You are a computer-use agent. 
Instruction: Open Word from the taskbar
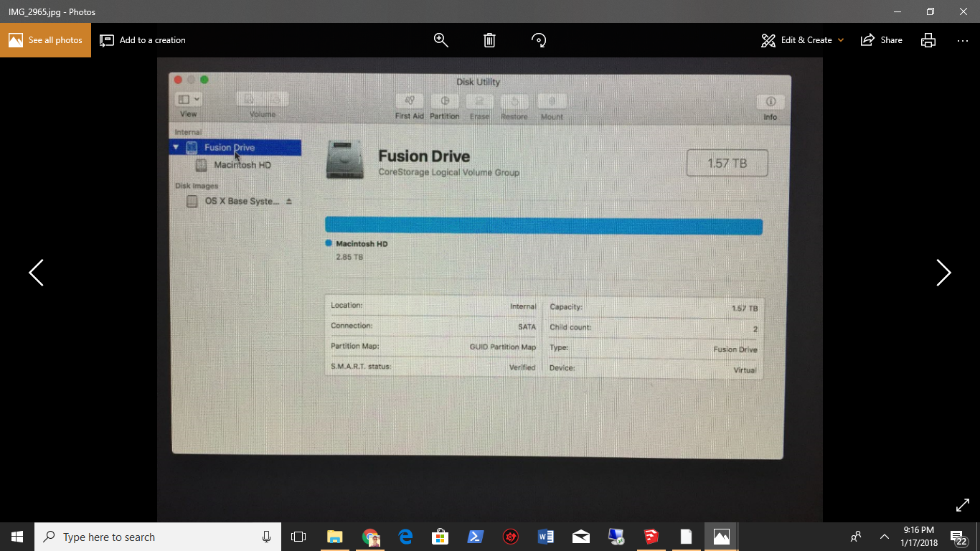point(546,537)
